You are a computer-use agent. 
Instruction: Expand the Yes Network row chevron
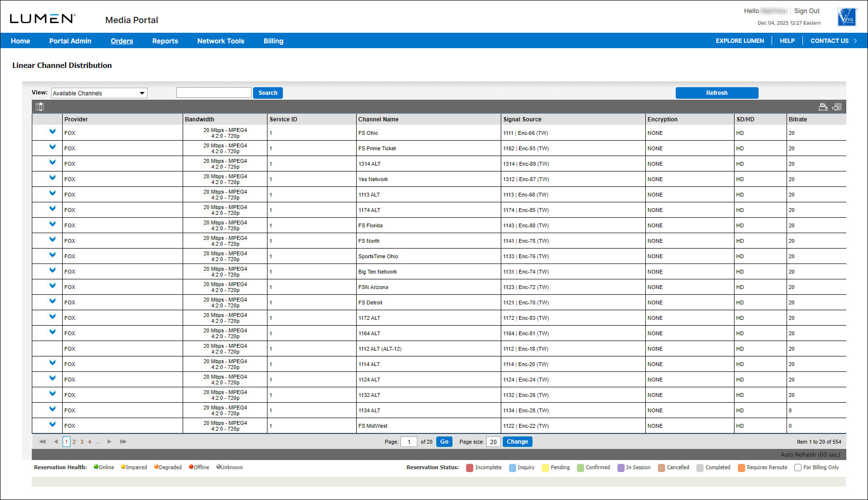point(52,178)
